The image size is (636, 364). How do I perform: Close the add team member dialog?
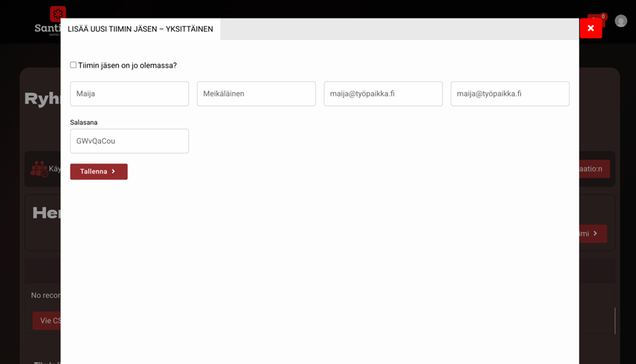[591, 28]
